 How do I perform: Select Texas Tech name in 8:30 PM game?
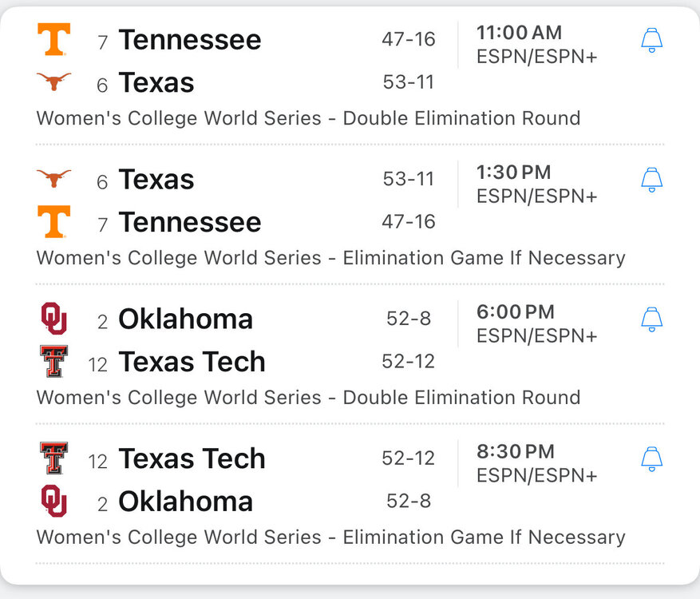pyautogui.click(x=192, y=458)
